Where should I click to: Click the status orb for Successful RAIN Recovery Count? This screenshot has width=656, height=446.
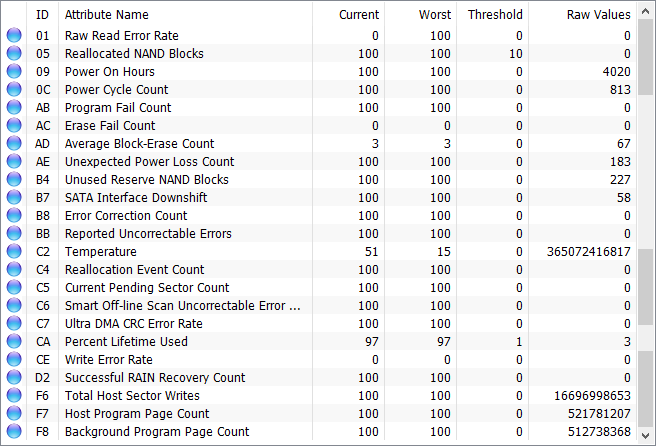(x=14, y=377)
